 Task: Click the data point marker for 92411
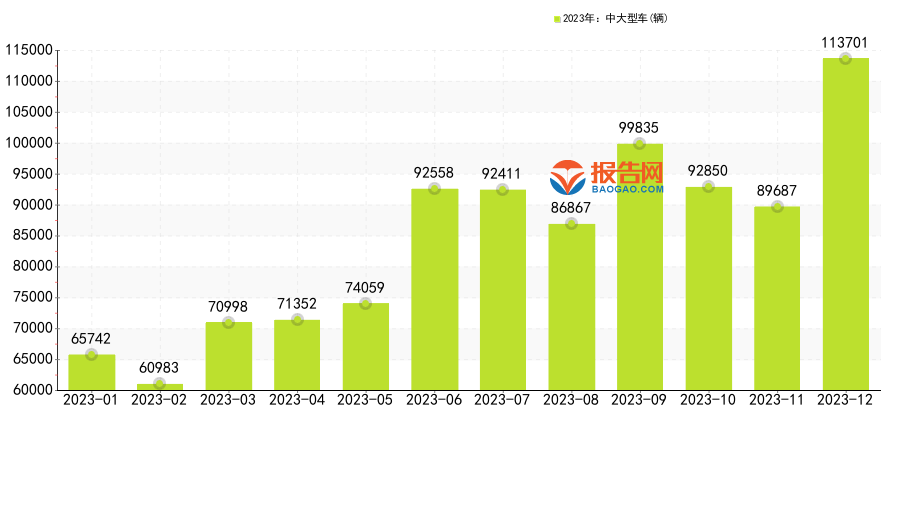pos(502,190)
